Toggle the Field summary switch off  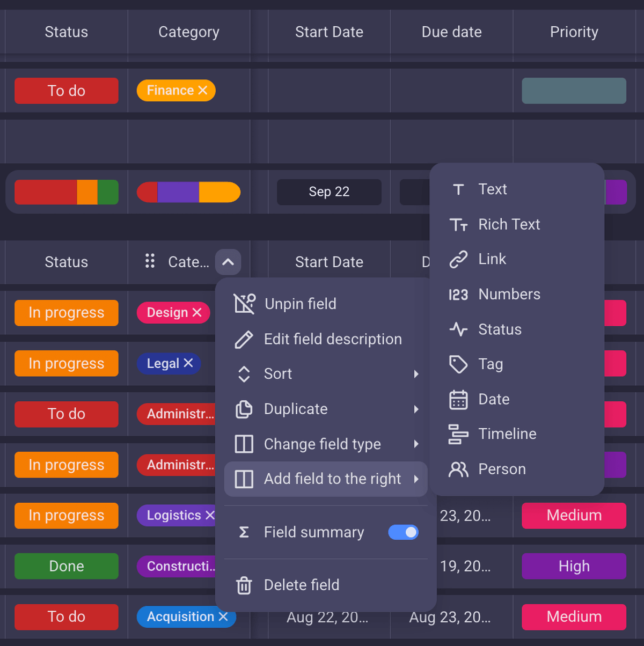tap(403, 532)
